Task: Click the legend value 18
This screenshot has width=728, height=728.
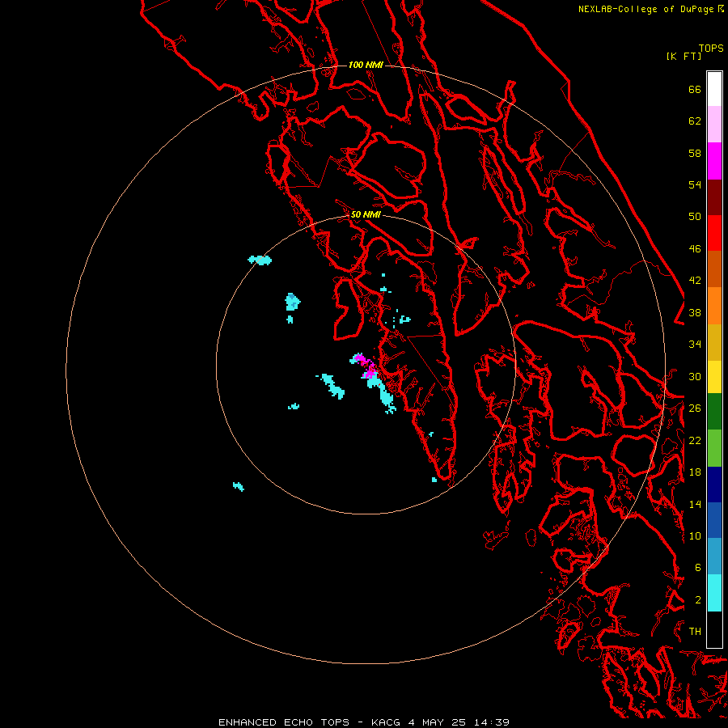Action: point(695,472)
